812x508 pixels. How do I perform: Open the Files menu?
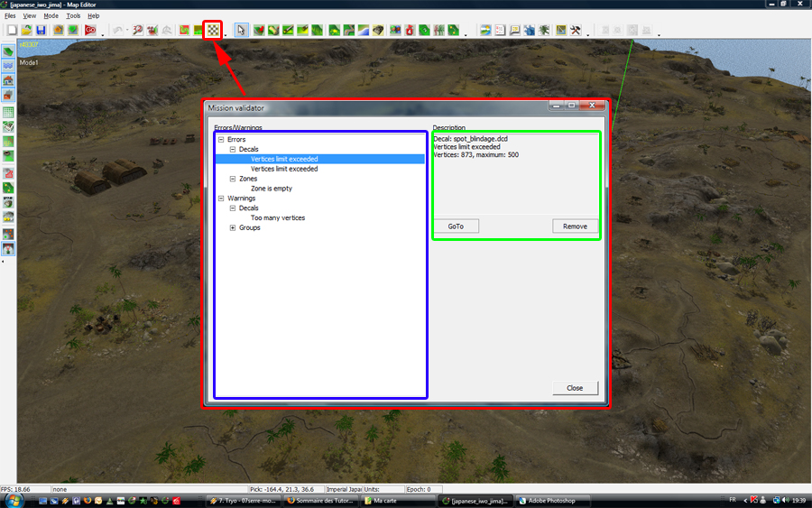click(10, 16)
